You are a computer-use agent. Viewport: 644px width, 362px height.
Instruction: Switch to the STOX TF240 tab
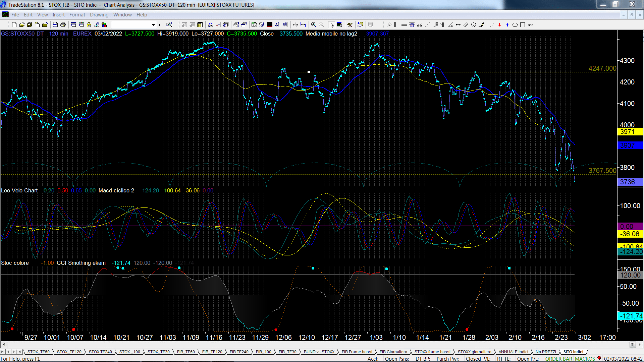(x=100, y=352)
